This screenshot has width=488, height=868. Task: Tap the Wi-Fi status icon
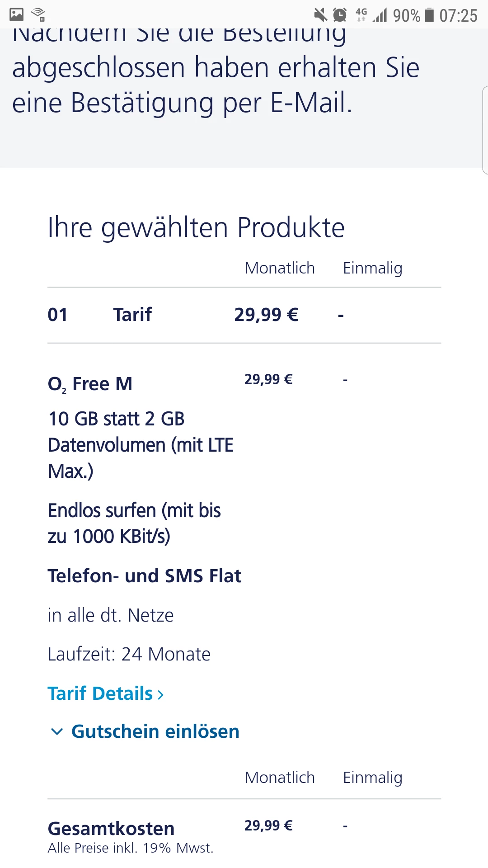point(38,15)
